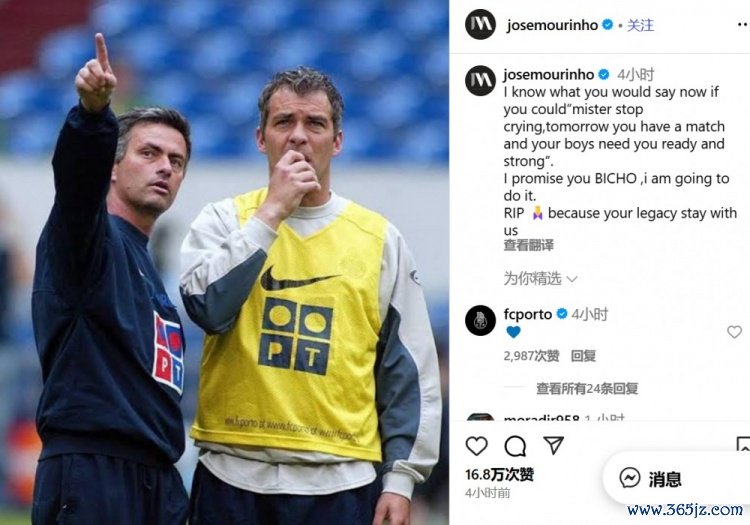Viewport: 750px width, 525px height.
Task: Expand 查看所有24条回复 replies
Action: tap(587, 388)
